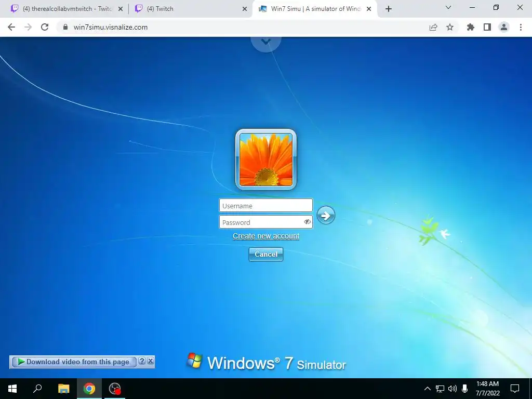The image size is (532, 399).
Task: Close the download video bar
Action: 150,361
